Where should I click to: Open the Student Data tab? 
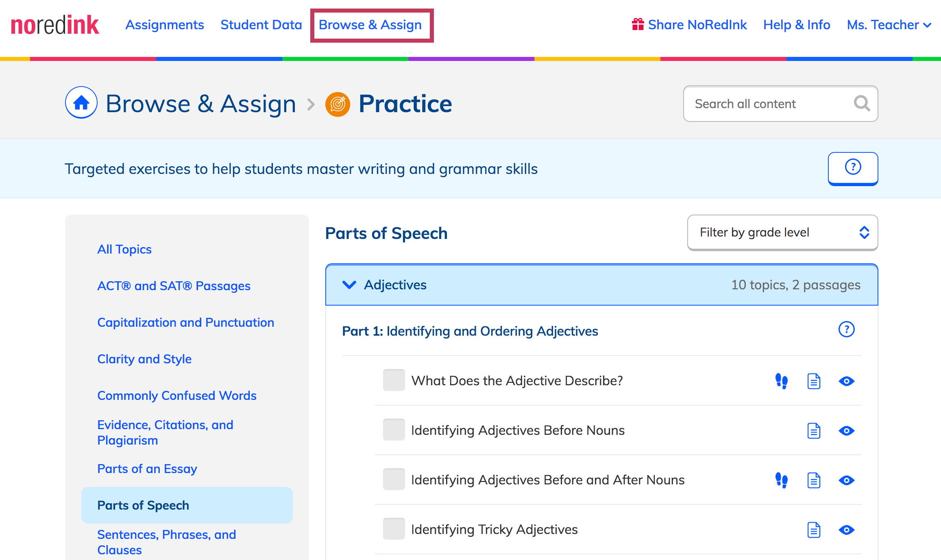(261, 25)
